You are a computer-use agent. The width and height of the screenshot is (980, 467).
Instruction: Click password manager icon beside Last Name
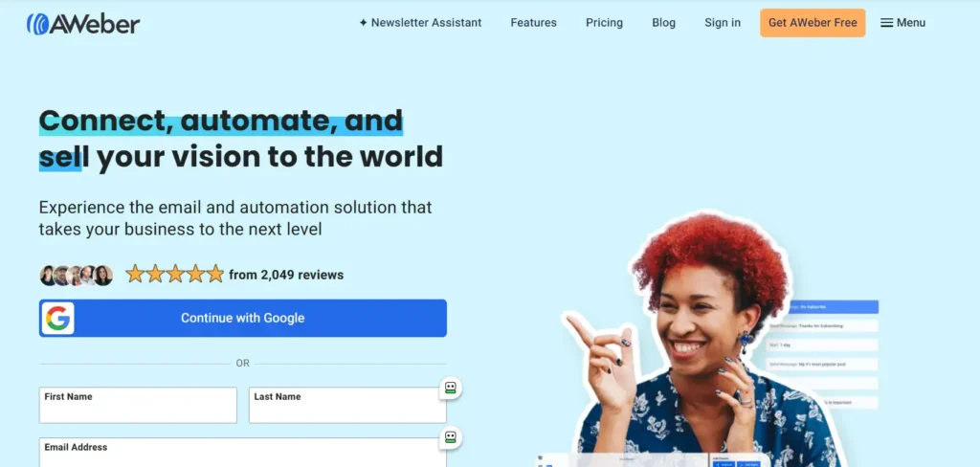pyautogui.click(x=451, y=388)
